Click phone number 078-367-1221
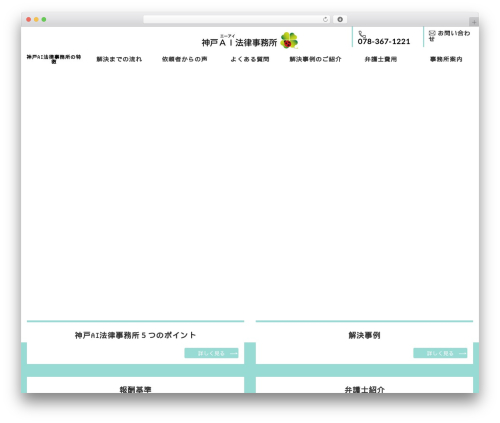The height and width of the screenshot is (423, 500). click(384, 42)
